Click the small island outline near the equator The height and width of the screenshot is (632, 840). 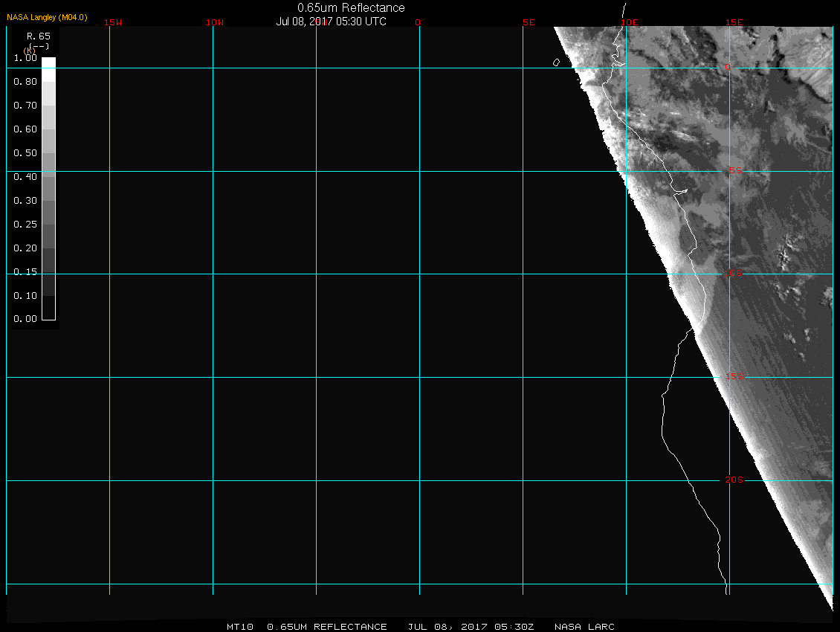[556, 62]
